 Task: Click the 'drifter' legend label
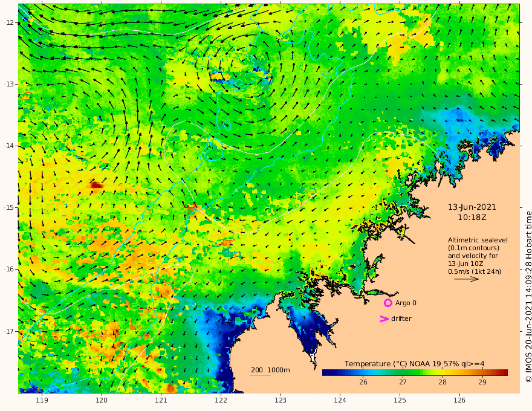point(401,319)
